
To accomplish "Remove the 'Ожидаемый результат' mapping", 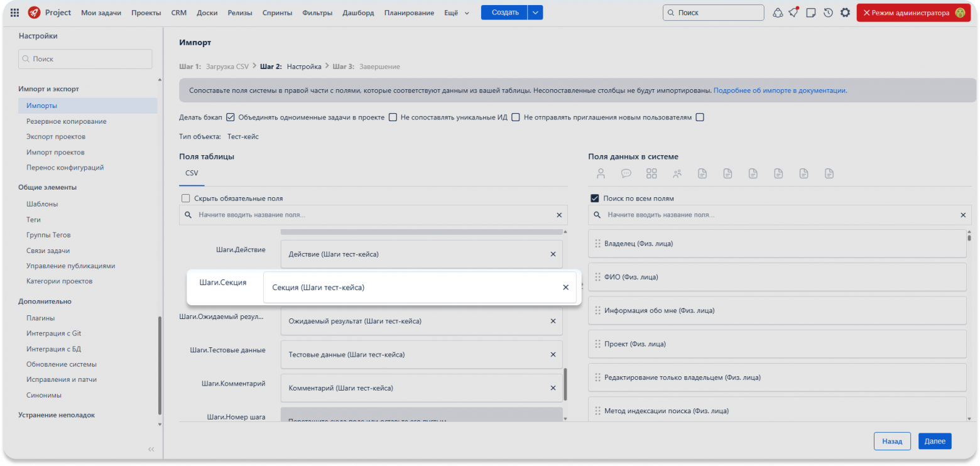I will point(553,321).
